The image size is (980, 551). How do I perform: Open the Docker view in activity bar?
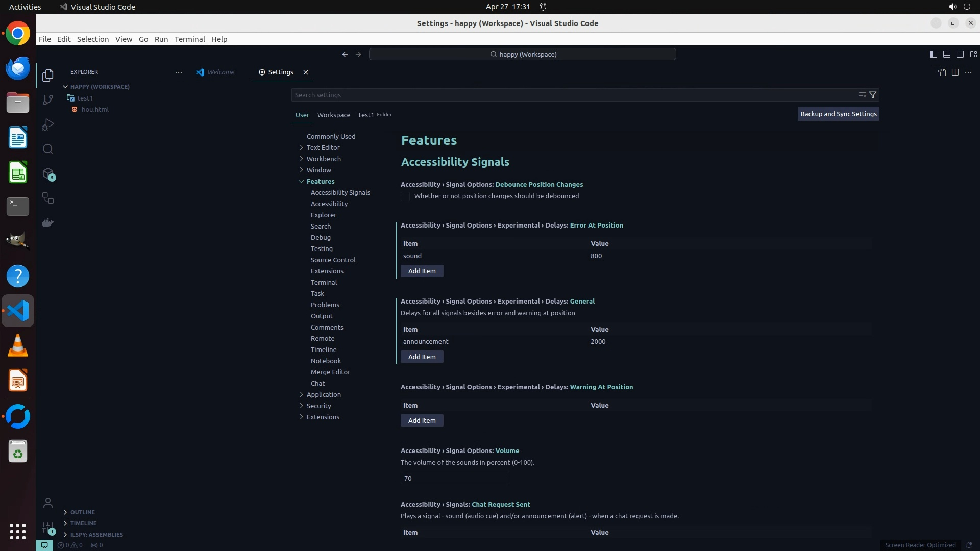[48, 223]
